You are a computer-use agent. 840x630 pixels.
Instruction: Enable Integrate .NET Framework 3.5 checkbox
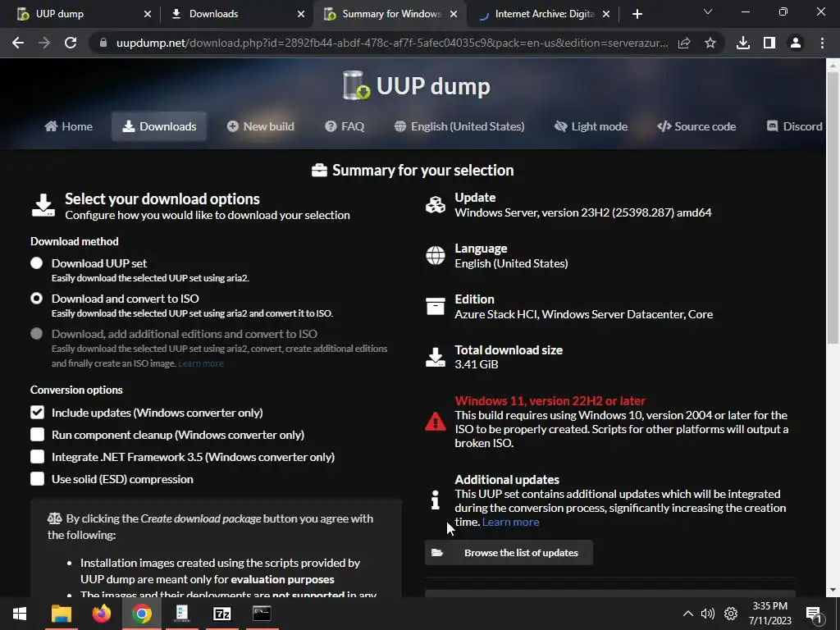tap(37, 457)
